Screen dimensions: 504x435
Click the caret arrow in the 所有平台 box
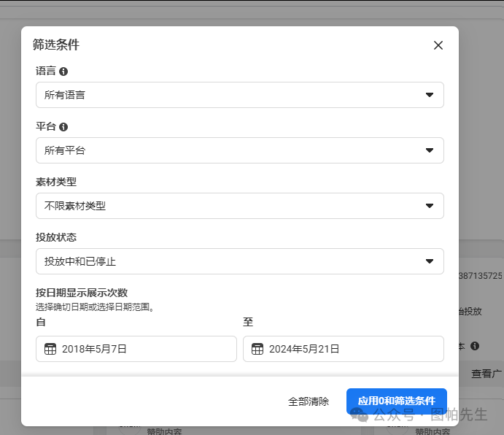(x=430, y=150)
